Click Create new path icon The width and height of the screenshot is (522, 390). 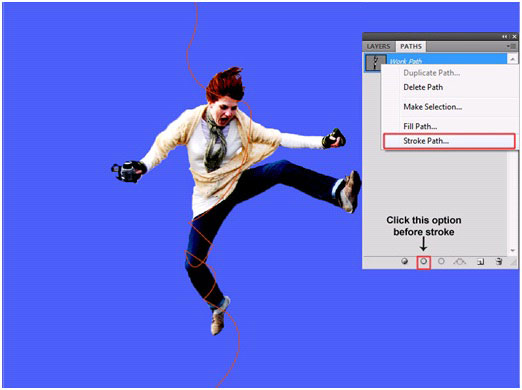[x=480, y=262]
